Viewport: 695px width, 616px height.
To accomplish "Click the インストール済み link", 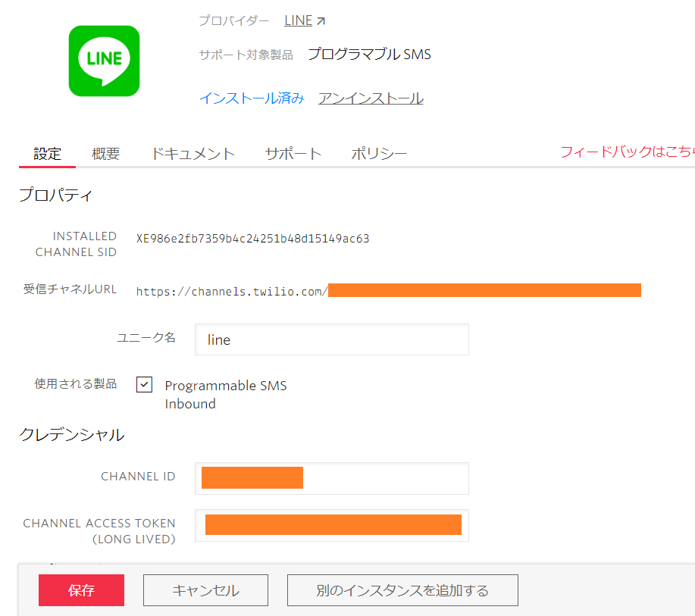I will (x=251, y=98).
